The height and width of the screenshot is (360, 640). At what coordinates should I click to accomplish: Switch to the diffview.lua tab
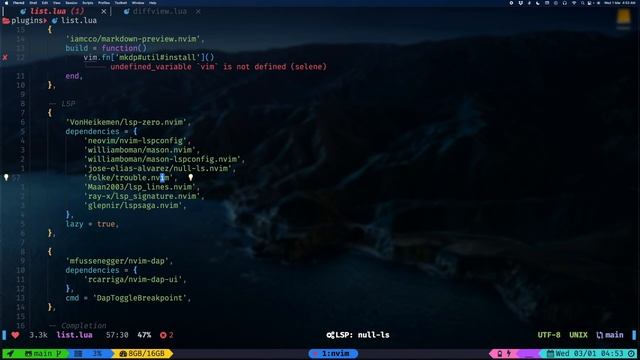[x=160, y=11]
